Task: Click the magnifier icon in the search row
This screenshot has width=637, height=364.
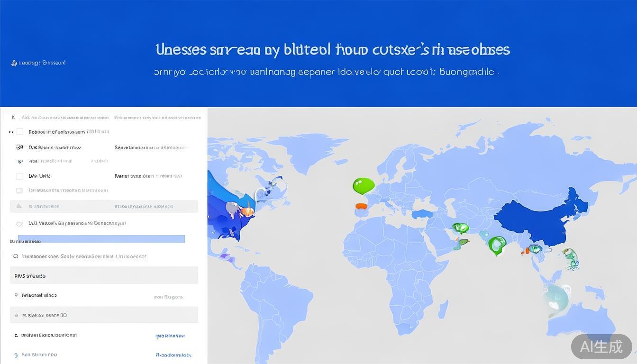Action: [16, 256]
